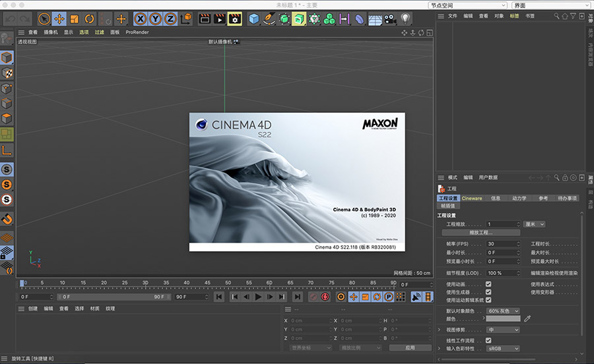
Task: Click the 缩放工程 button
Action: tap(480, 232)
